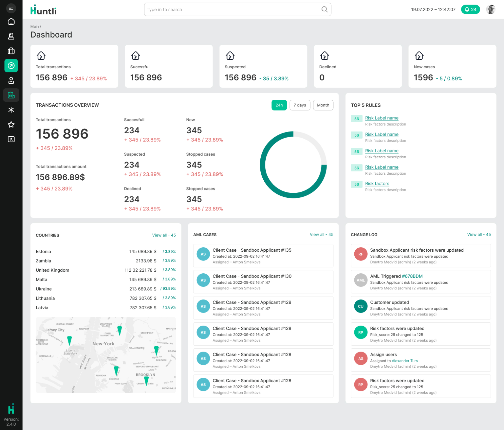
Task: Click the New York map thumbnail
Action: (x=106, y=355)
